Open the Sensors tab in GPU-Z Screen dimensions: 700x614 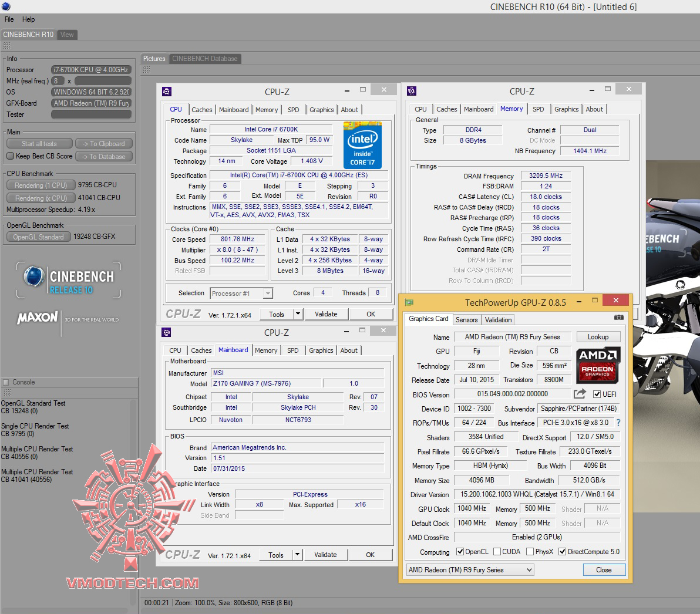[x=466, y=320]
